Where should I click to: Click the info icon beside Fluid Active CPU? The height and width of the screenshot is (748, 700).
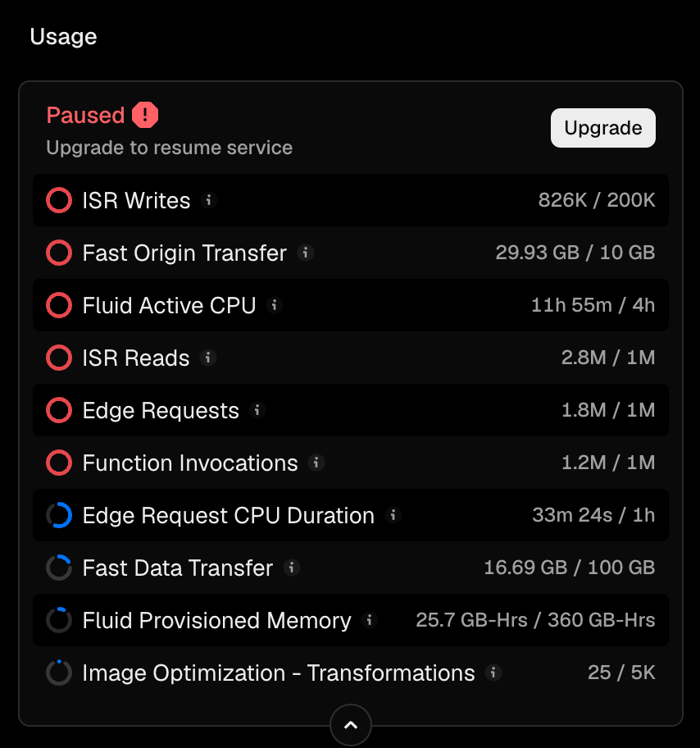[275, 305]
